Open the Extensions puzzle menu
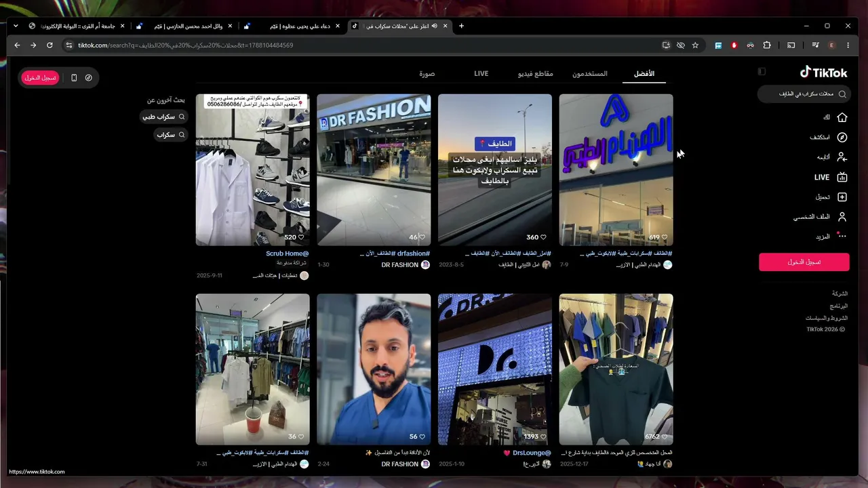The image size is (868, 488). pyautogui.click(x=767, y=45)
